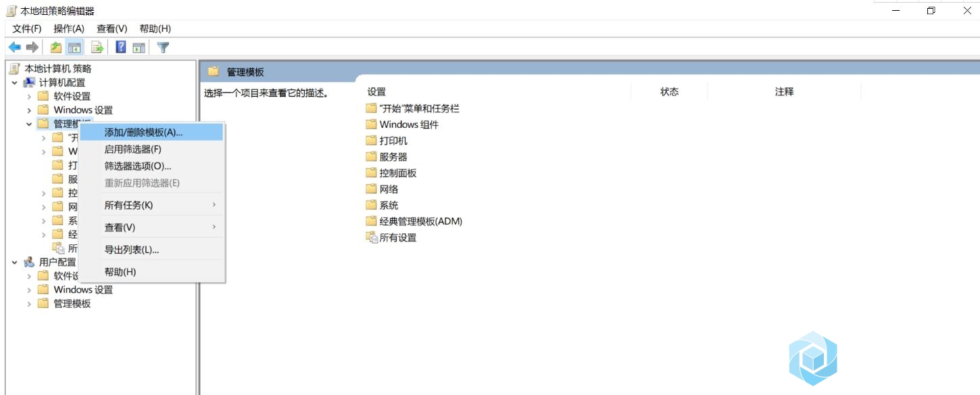
Task: Click the Up one level folder icon
Action: tap(56, 47)
